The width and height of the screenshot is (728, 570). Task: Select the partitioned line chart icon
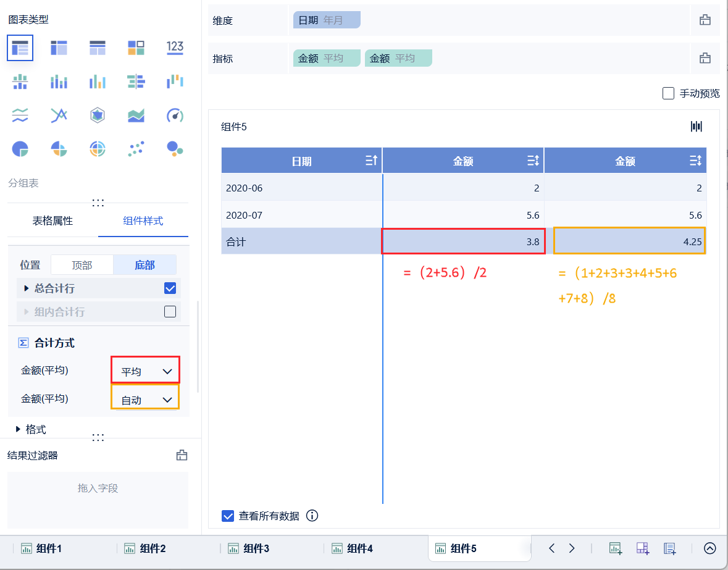click(x=20, y=115)
